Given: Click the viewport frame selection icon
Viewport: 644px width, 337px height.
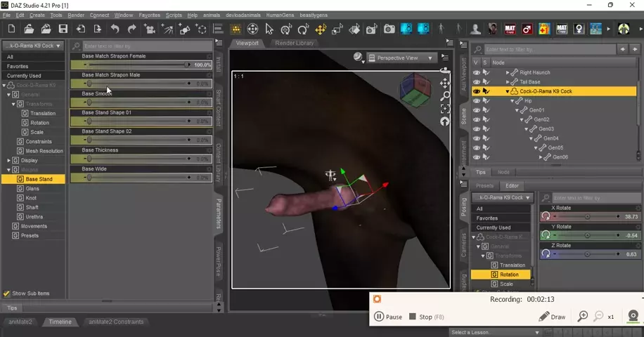Looking at the screenshot, I should pyautogui.click(x=444, y=109).
